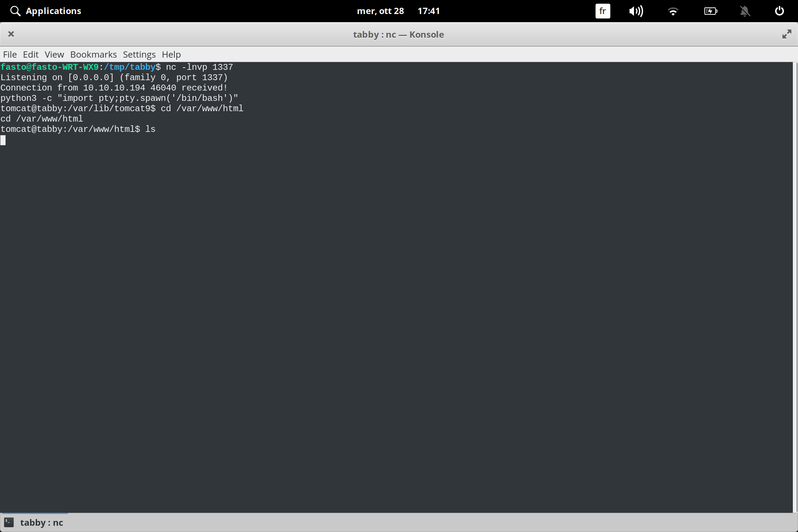Mute the system volume icon
The width and height of the screenshot is (798, 532).
[636, 11]
